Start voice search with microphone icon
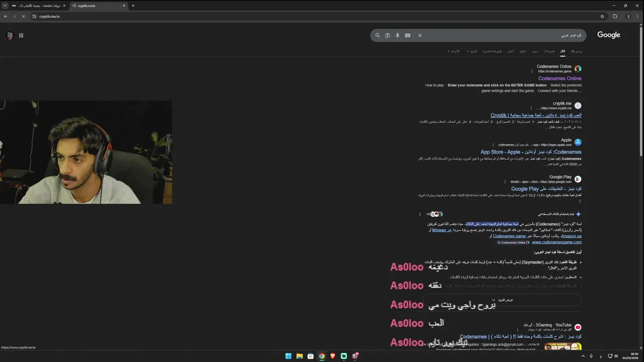644x362 pixels. coord(397,35)
